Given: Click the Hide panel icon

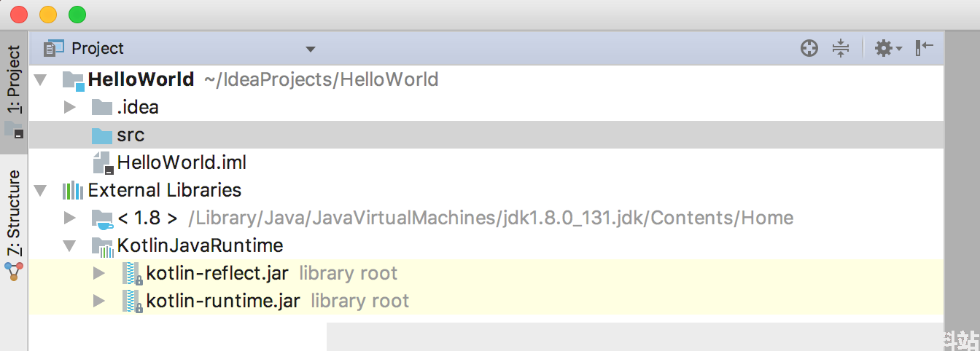Looking at the screenshot, I should click(925, 48).
